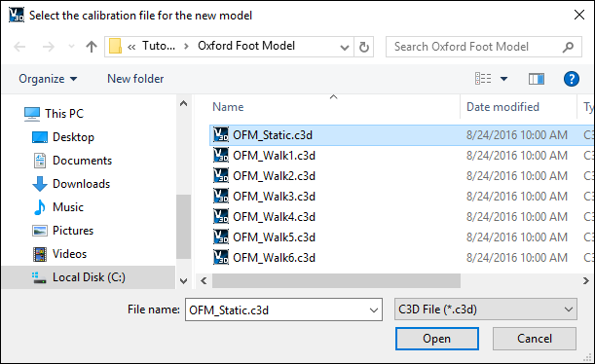Open the file type C3D File dropdown
This screenshot has height=364, width=595.
(x=486, y=309)
